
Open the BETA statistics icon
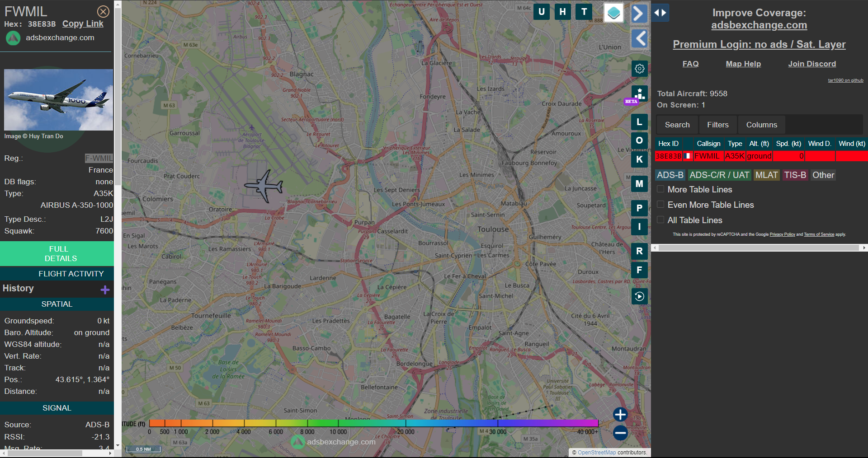click(x=639, y=94)
